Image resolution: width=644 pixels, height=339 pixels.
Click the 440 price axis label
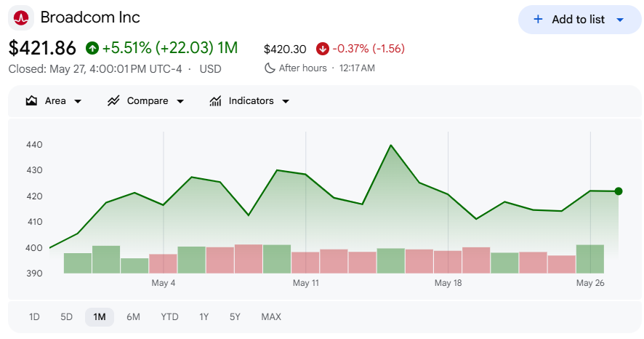[34, 145]
